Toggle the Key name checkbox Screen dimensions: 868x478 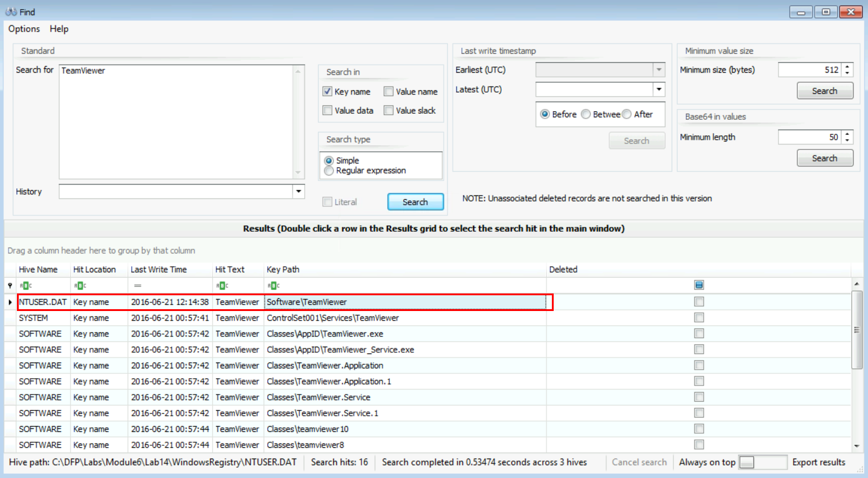pyautogui.click(x=328, y=92)
